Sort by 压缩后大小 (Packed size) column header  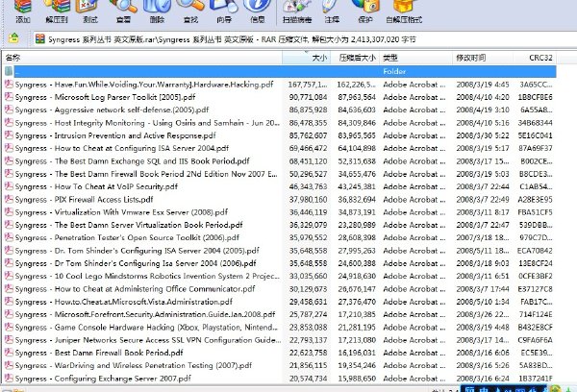click(x=355, y=58)
